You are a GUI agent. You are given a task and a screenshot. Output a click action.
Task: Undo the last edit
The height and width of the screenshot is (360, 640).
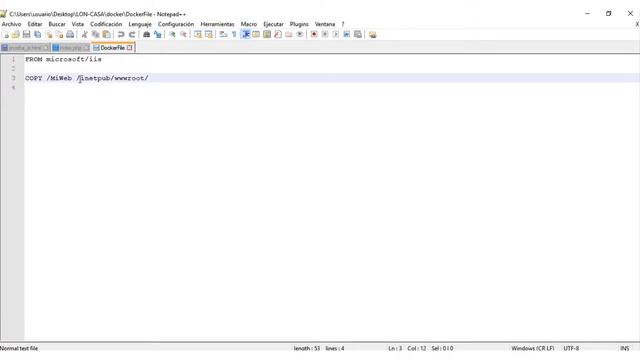pos(121,35)
